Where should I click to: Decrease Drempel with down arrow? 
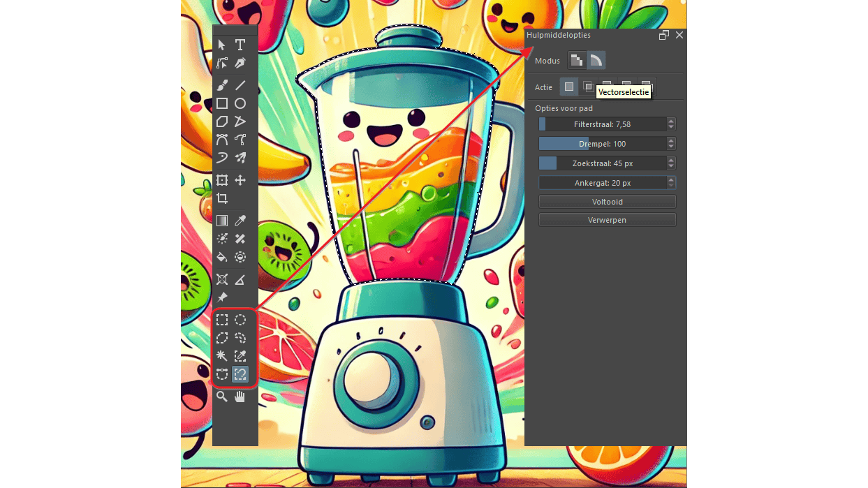[671, 147]
